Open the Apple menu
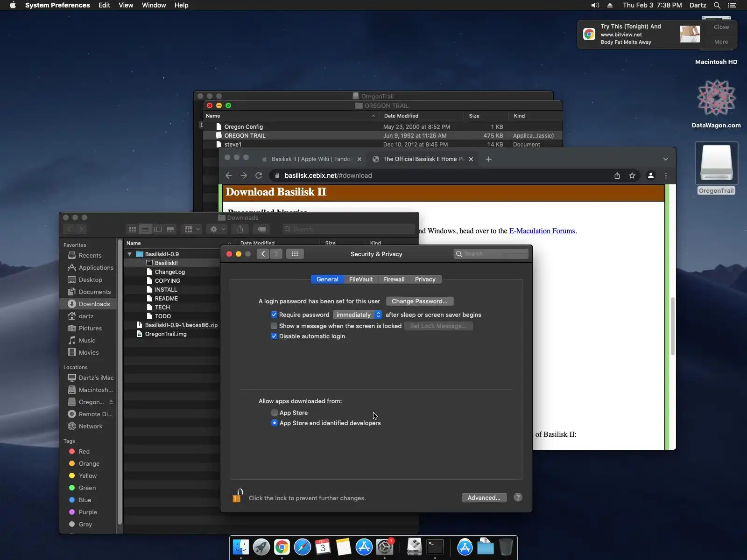This screenshot has width=747, height=560. point(13,5)
